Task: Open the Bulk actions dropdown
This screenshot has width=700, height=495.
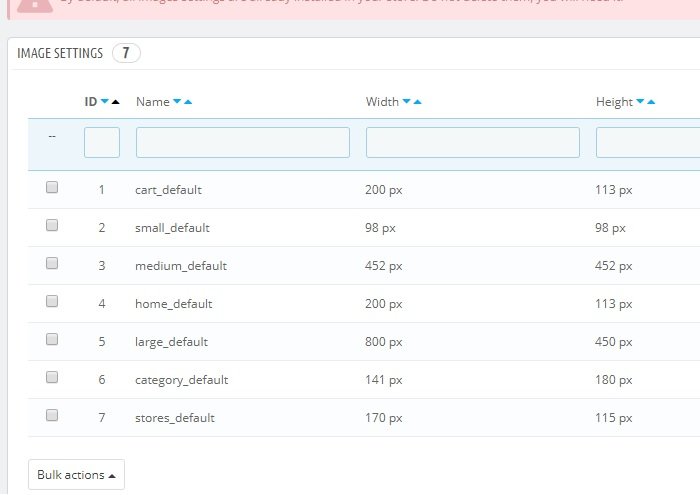Action: pyautogui.click(x=76, y=474)
